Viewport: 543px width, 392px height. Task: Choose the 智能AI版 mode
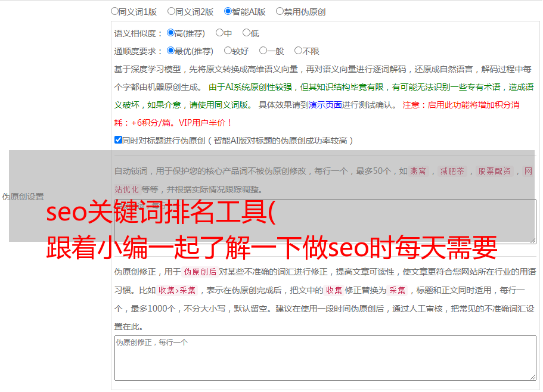[228, 11]
